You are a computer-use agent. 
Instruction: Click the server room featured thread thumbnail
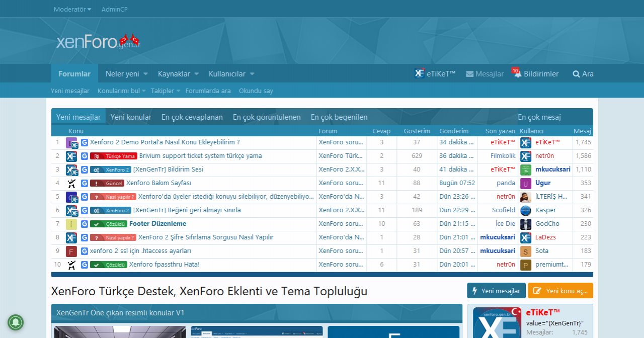tap(120, 332)
